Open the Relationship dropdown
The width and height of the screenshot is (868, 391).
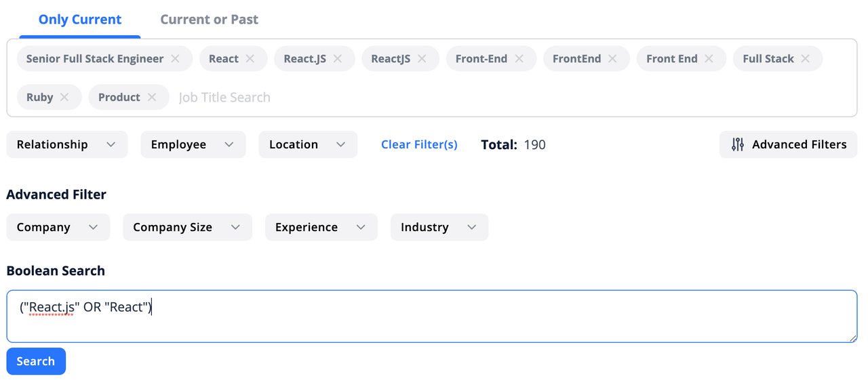coord(66,145)
